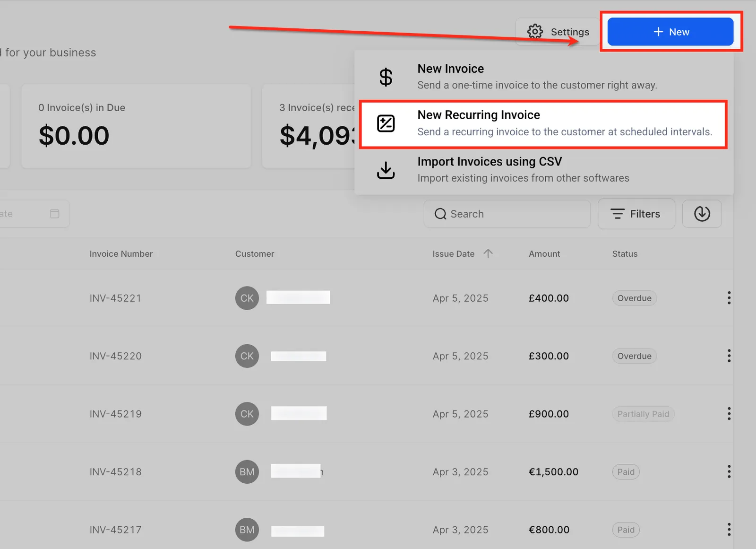Click BM avatar on INV-45218 row
756x549 pixels.
(247, 471)
